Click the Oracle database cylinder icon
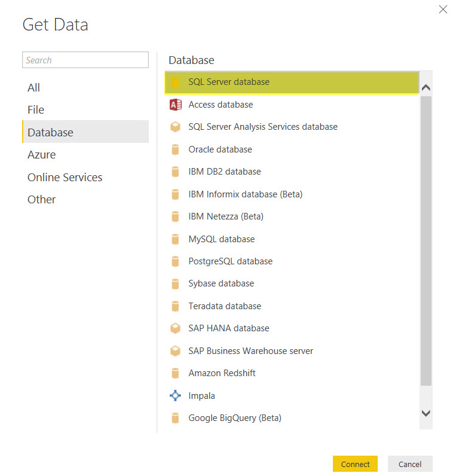Screen dimensions: 453x476 tap(175, 149)
